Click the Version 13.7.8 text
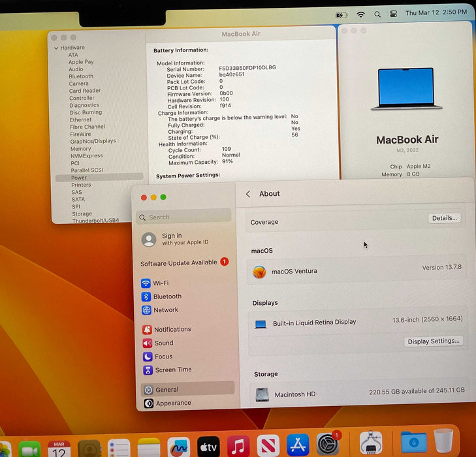 [x=441, y=267]
